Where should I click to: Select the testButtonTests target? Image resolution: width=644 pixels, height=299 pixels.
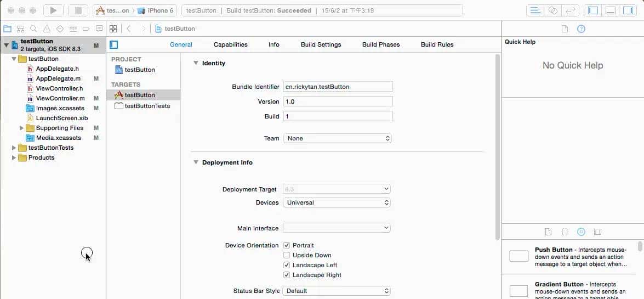pos(147,106)
